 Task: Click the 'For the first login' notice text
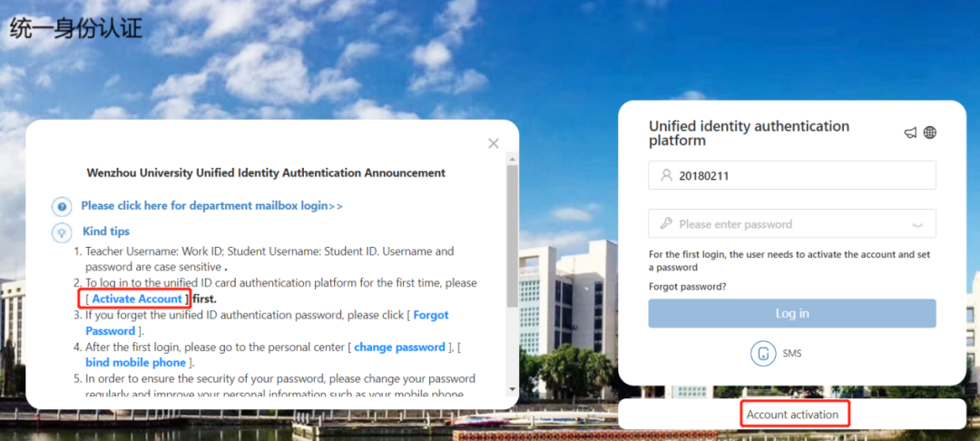click(x=790, y=261)
